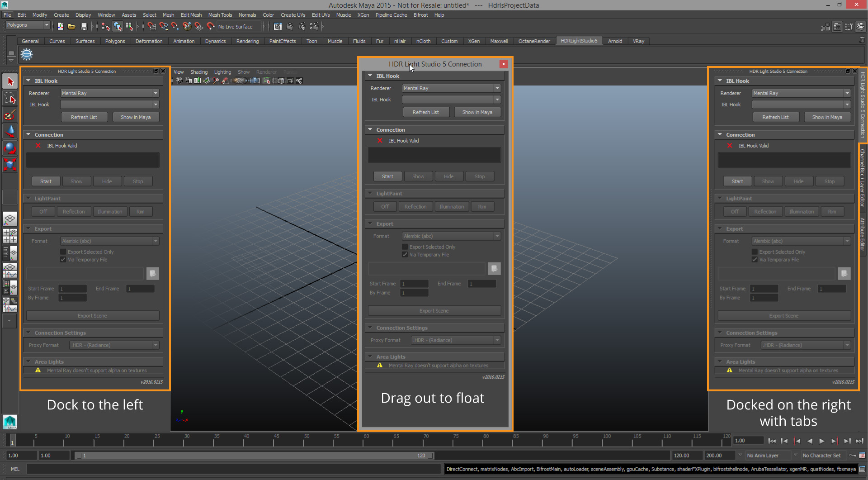Click Export Scene in left panel
Viewport: 868px width, 480px height.
click(x=93, y=316)
